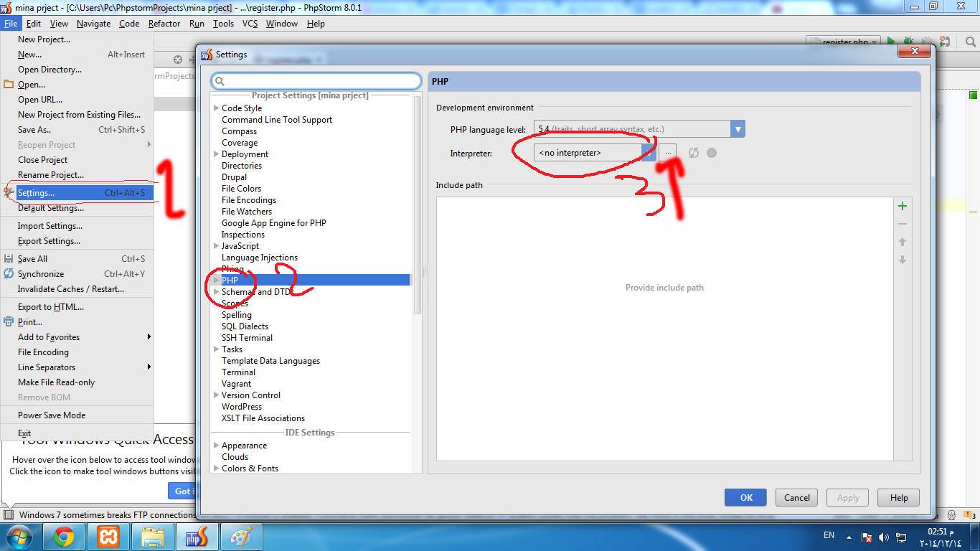This screenshot has height=551, width=980.
Task: Select WordPress settings item
Action: click(x=242, y=407)
